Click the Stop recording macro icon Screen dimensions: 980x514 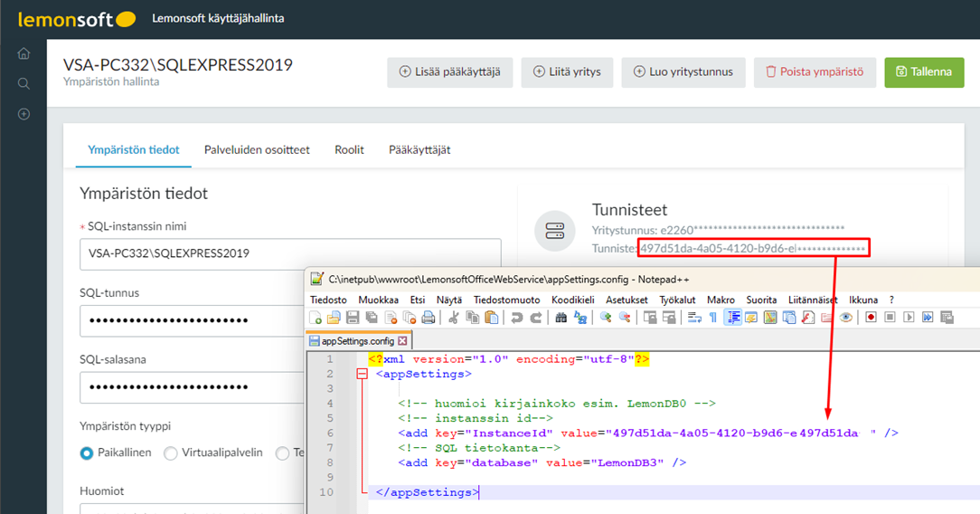(x=890, y=318)
